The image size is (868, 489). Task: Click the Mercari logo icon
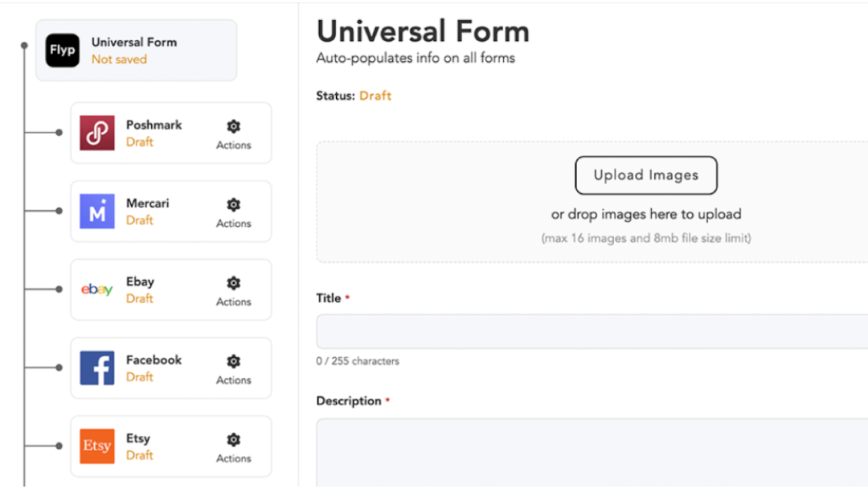click(96, 212)
